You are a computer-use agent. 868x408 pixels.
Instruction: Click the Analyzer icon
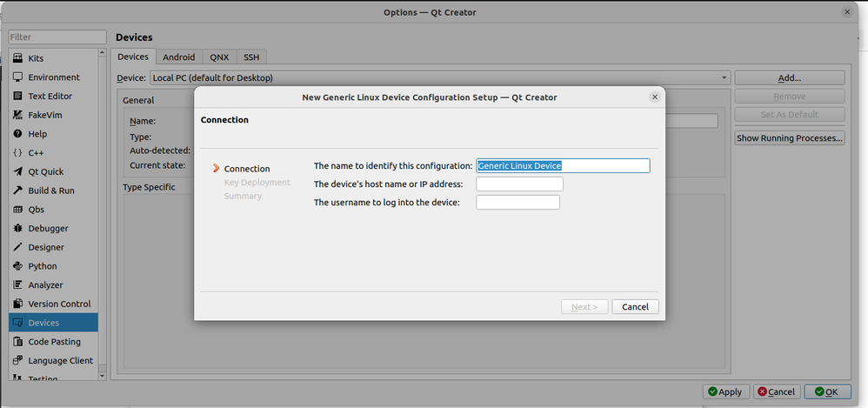(x=17, y=284)
